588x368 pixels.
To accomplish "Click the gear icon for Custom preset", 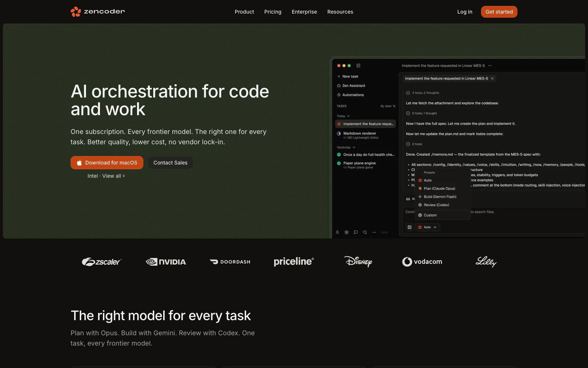I will click(420, 215).
